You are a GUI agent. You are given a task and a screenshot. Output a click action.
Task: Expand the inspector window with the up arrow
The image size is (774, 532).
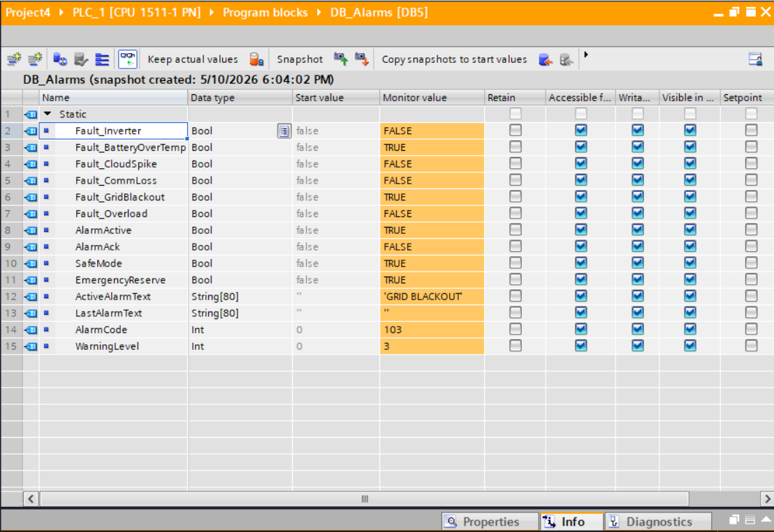[x=766, y=519]
